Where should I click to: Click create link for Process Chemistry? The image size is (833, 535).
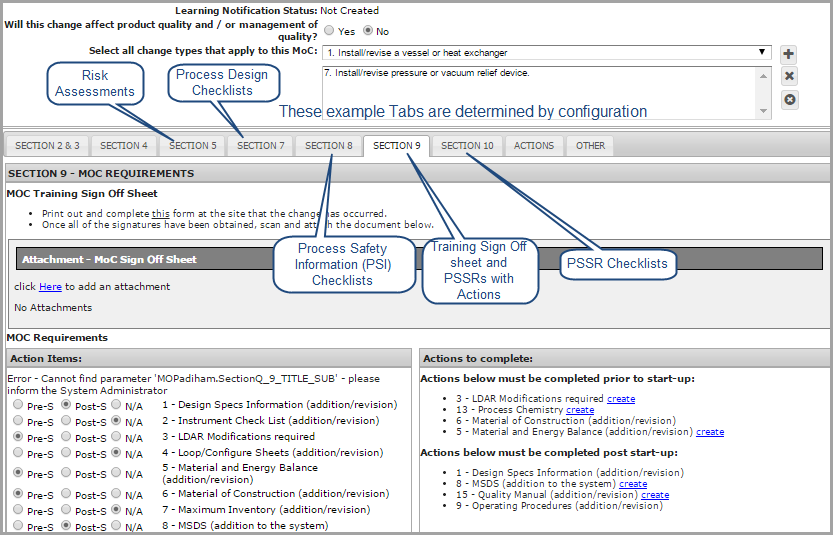point(579,410)
